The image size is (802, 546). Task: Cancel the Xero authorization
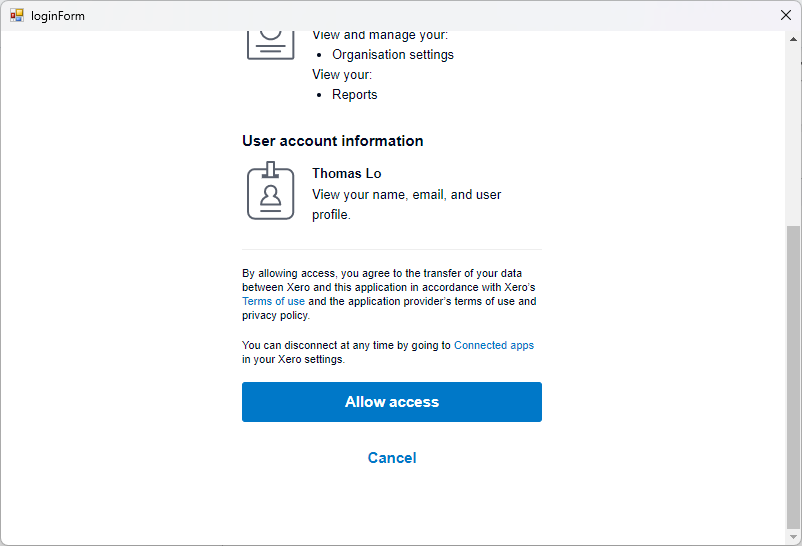click(x=392, y=457)
